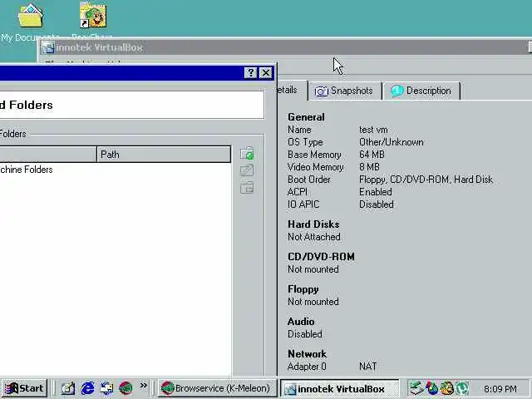Click the Floppy section heading
The width and height of the screenshot is (532, 399).
(303, 289)
